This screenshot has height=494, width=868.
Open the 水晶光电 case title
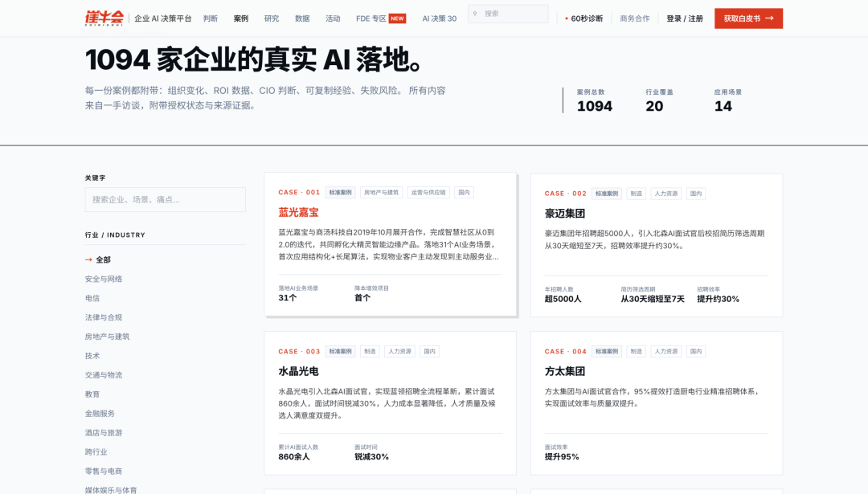298,371
